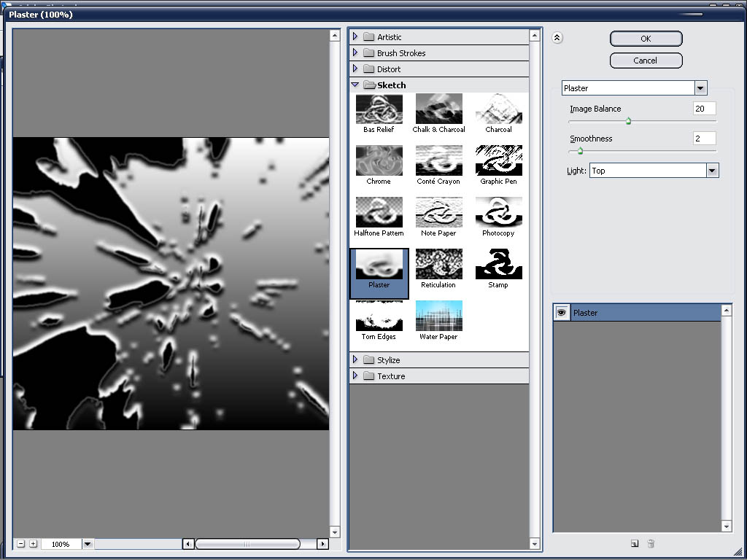Click the Image Balance slider handle

click(628, 122)
